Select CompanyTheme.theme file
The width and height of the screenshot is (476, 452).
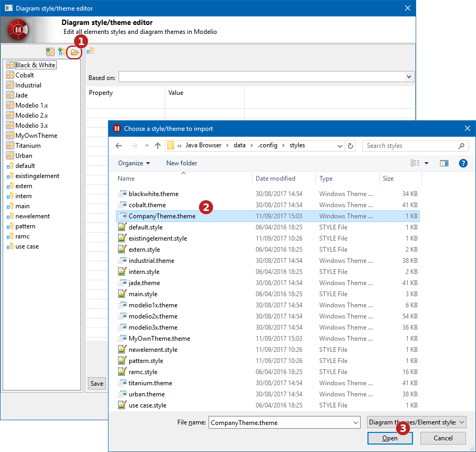(268, 216)
